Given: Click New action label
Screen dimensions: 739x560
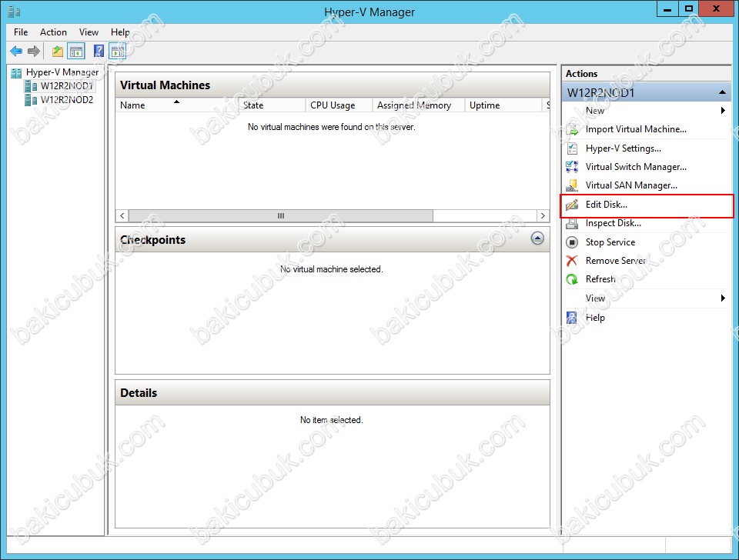Looking at the screenshot, I should [595, 111].
